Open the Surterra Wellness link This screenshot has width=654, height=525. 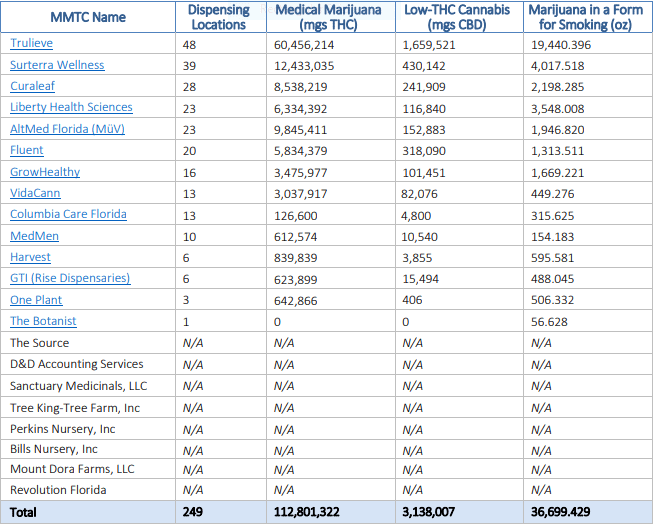point(57,65)
